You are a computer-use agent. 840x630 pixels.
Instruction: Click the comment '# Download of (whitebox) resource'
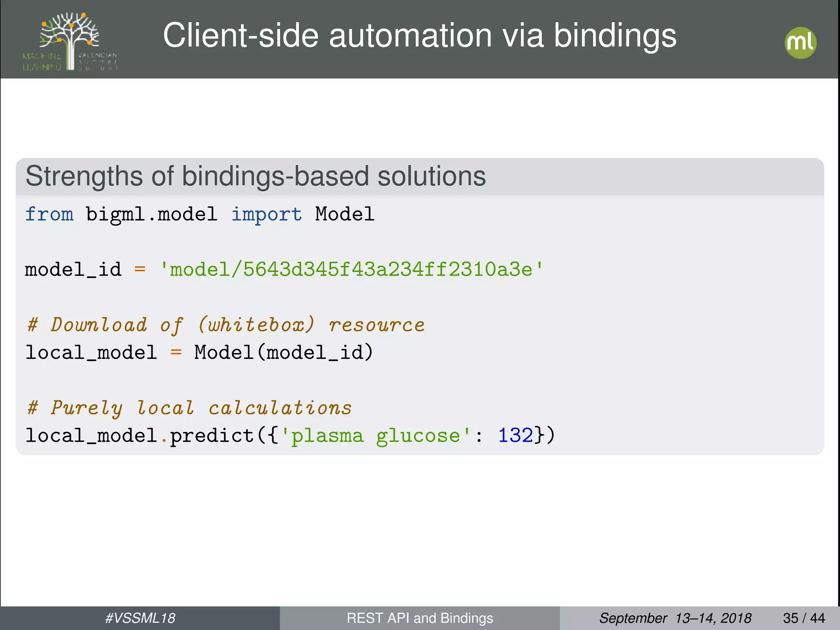click(226, 325)
